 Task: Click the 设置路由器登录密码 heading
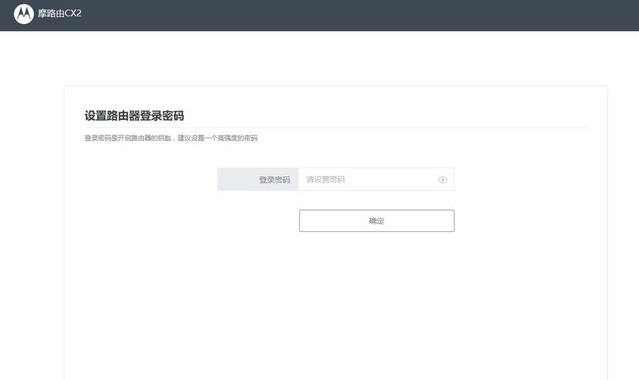(x=134, y=116)
